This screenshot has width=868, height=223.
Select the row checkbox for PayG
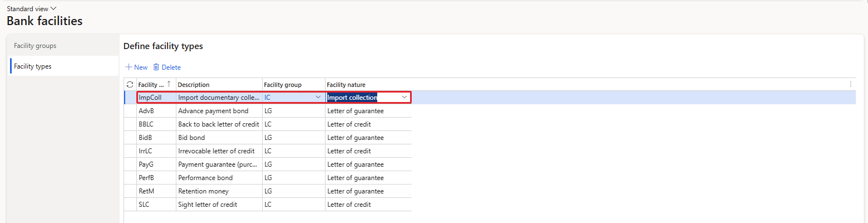(130, 164)
